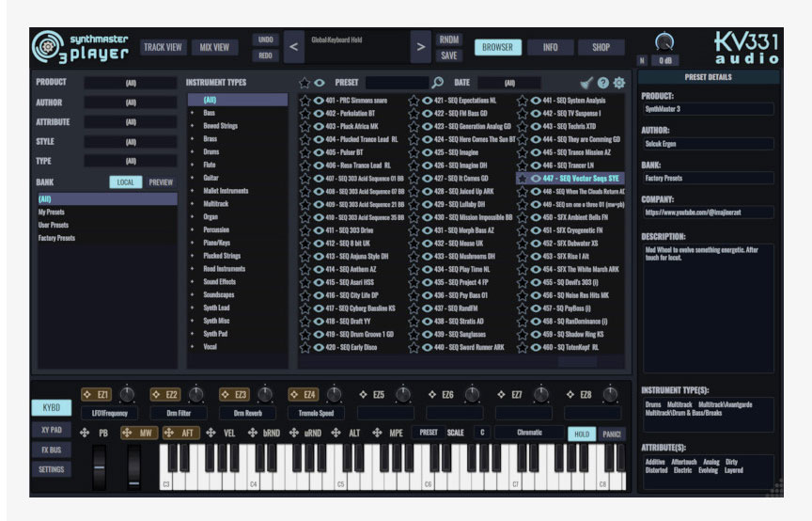
Task: Toggle the HOLD button on keyboard
Action: click(x=581, y=434)
